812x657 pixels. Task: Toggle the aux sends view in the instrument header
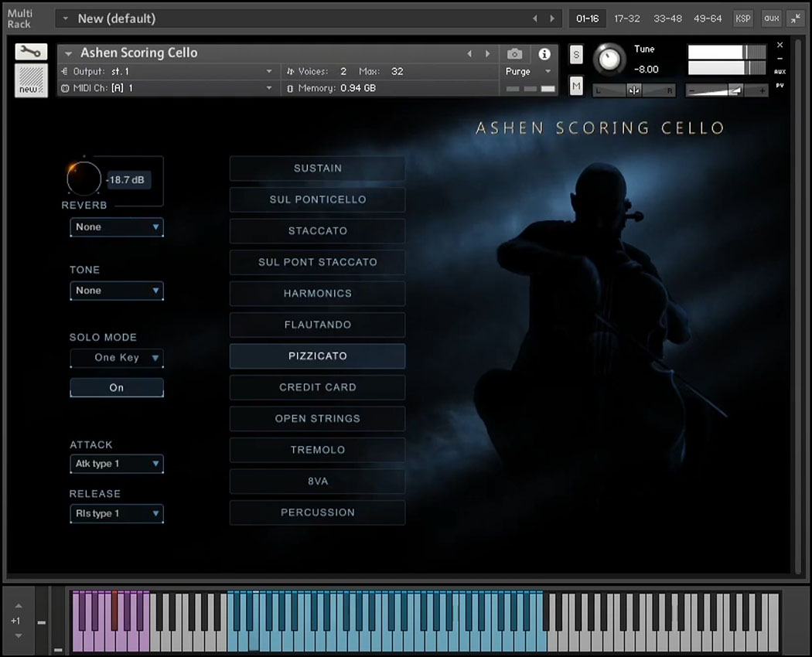780,72
